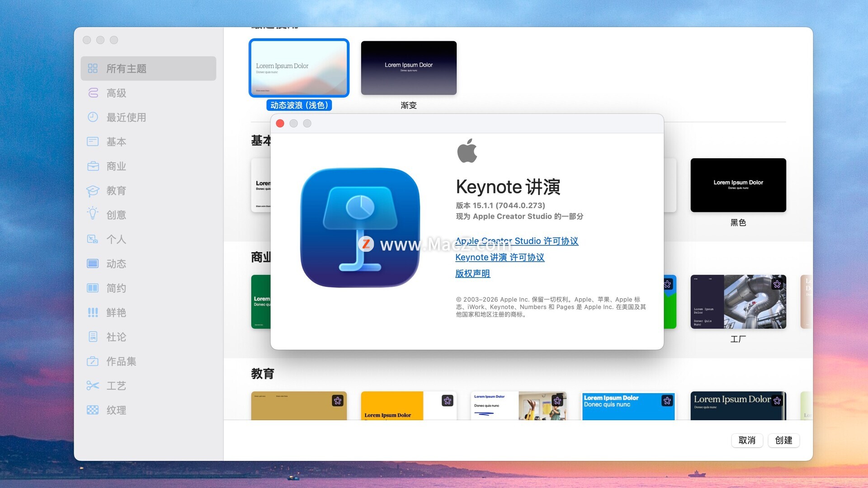Select the Creative lightbulb icon (创意)
Viewport: 868px width, 488px height.
(x=93, y=214)
